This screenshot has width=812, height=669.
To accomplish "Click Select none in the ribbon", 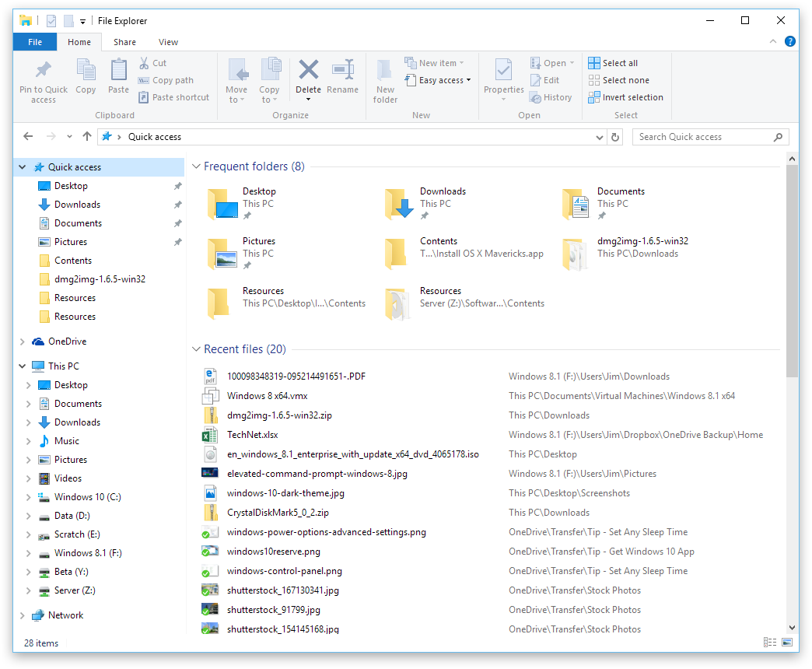I will coord(619,80).
